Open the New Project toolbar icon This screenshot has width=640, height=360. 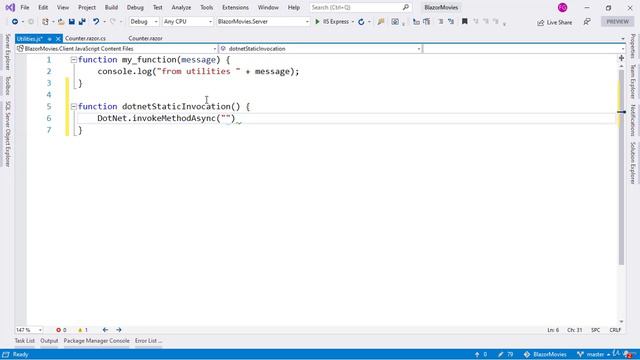[x=45, y=22]
